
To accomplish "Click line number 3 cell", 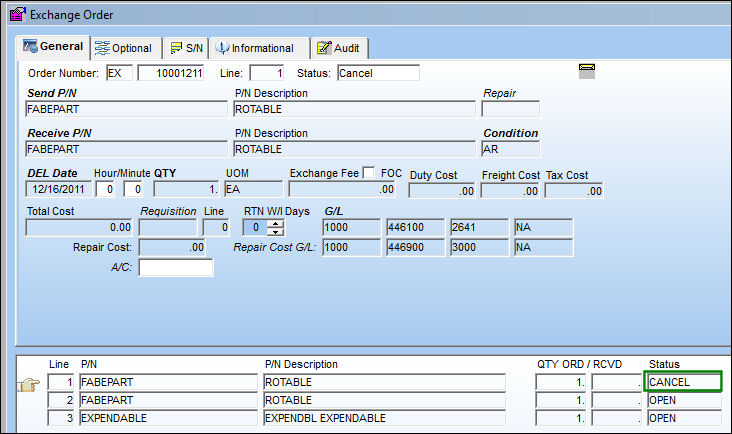I will point(61,418).
